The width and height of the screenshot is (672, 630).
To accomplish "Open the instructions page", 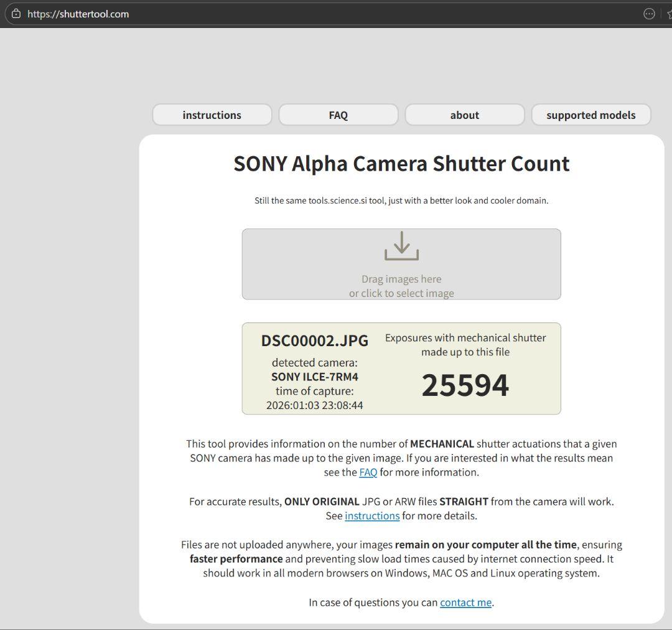I will click(212, 115).
